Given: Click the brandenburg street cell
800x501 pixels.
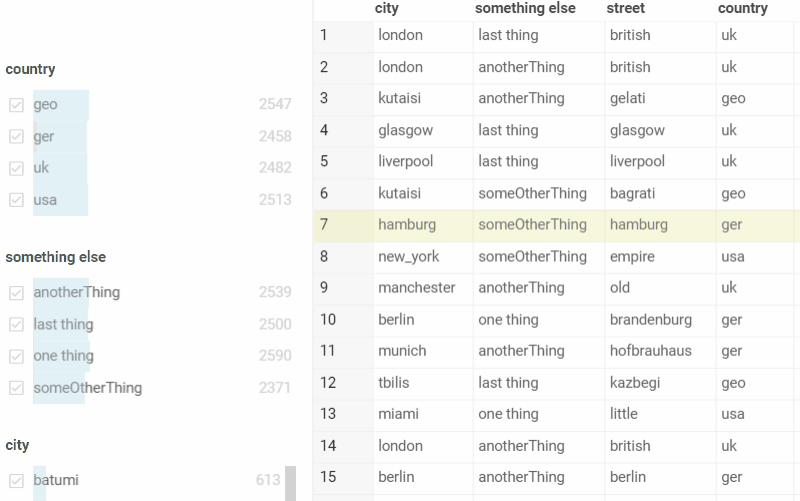Looking at the screenshot, I should click(x=650, y=320).
